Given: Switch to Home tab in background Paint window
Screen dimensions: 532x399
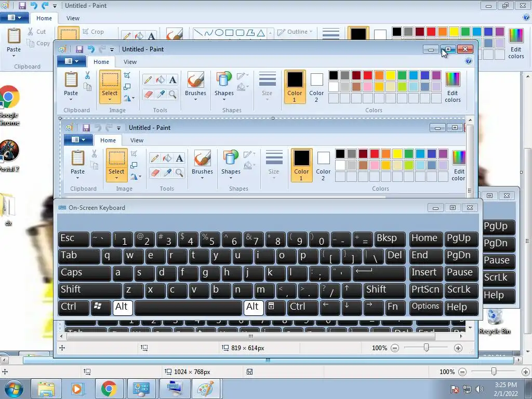Looking at the screenshot, I should tap(44, 18).
